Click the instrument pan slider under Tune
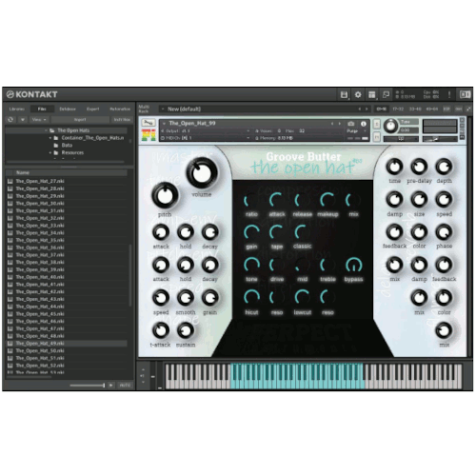This screenshot has width=476, height=476. (x=401, y=139)
